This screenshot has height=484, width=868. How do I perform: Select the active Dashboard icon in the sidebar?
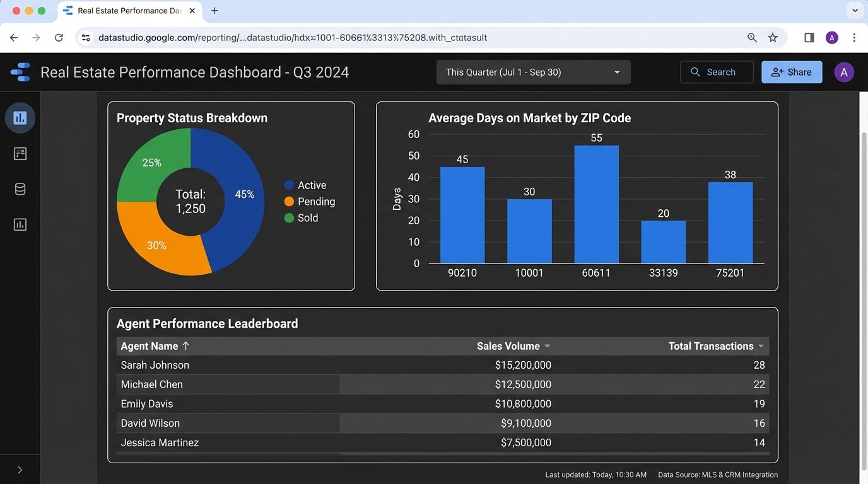coord(20,117)
